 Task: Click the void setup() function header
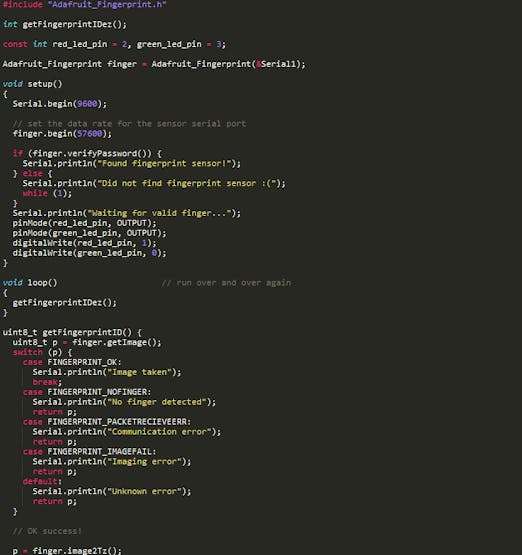tap(33, 84)
